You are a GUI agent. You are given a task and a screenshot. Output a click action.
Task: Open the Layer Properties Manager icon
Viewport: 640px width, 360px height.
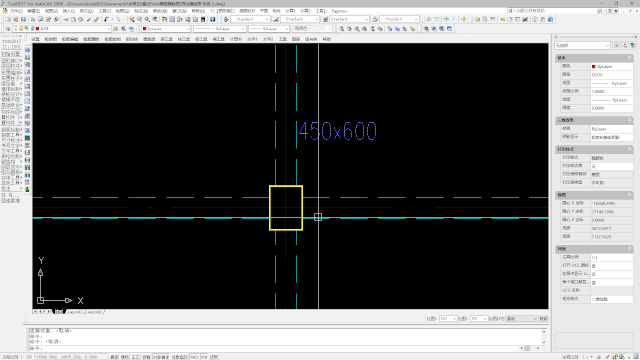click(8, 29)
